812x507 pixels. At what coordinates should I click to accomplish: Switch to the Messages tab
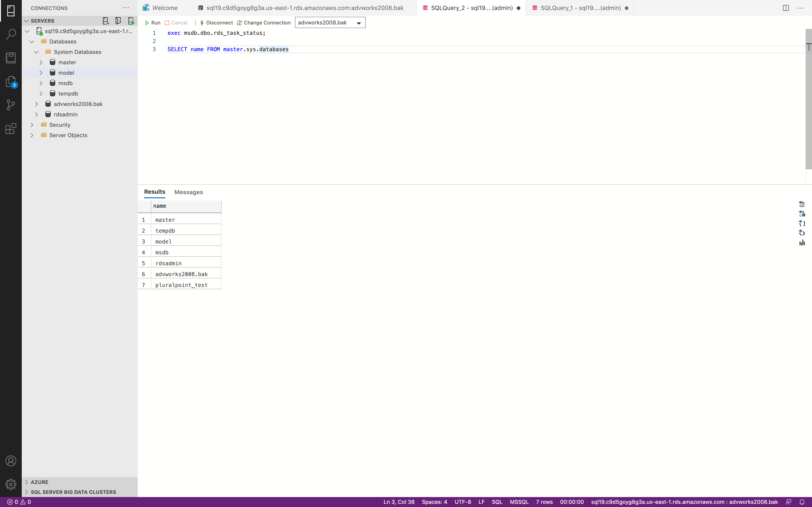tap(188, 192)
